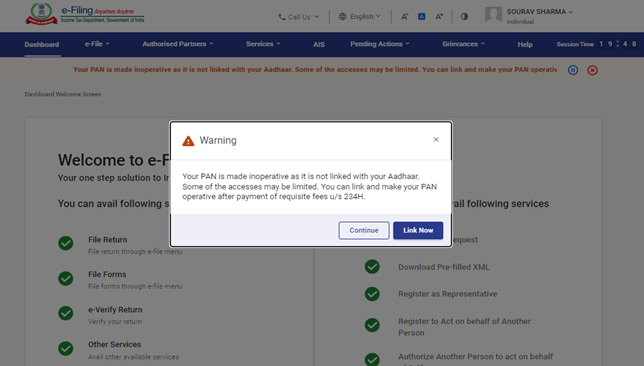Click Continue in Warning dialog
This screenshot has height=366, width=644.
pyautogui.click(x=364, y=230)
